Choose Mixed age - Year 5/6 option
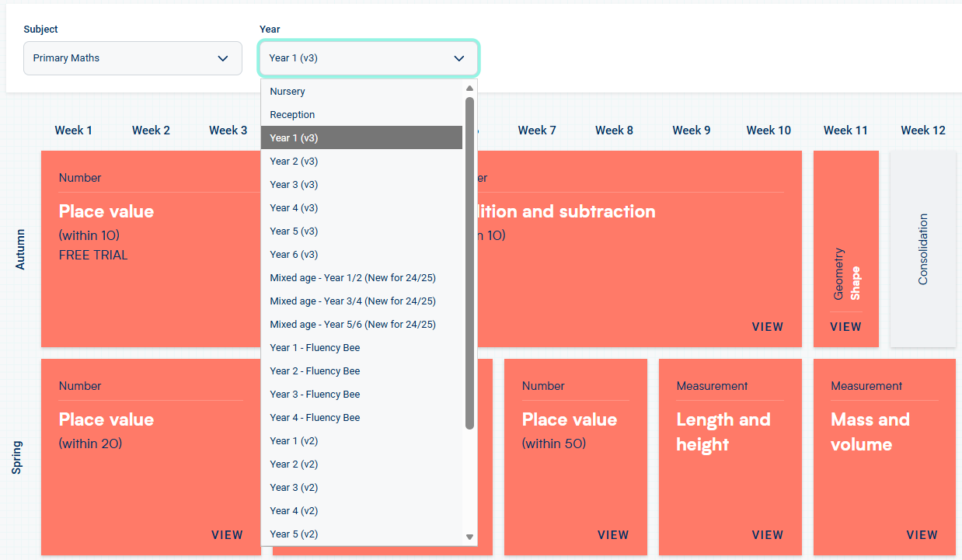This screenshot has height=560, width=962. (352, 325)
